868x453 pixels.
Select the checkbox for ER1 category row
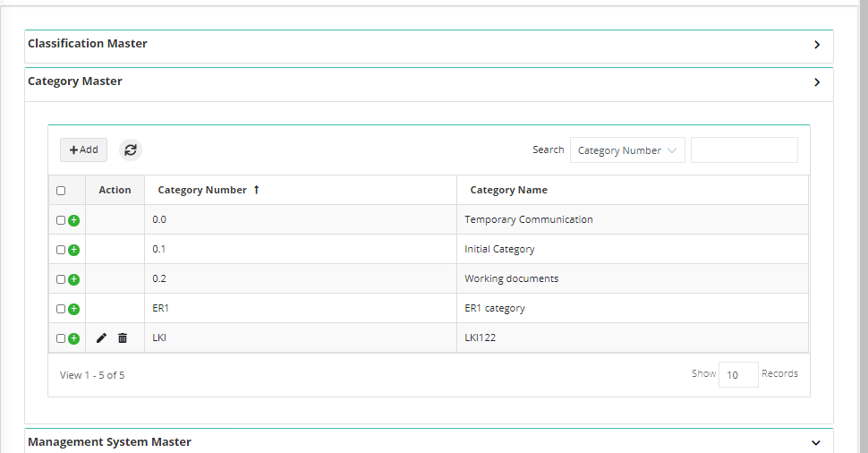coord(61,309)
